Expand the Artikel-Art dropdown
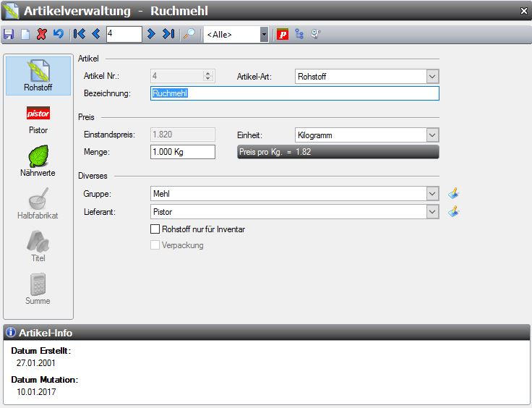Viewport: 532px width, 408px height. tap(432, 76)
